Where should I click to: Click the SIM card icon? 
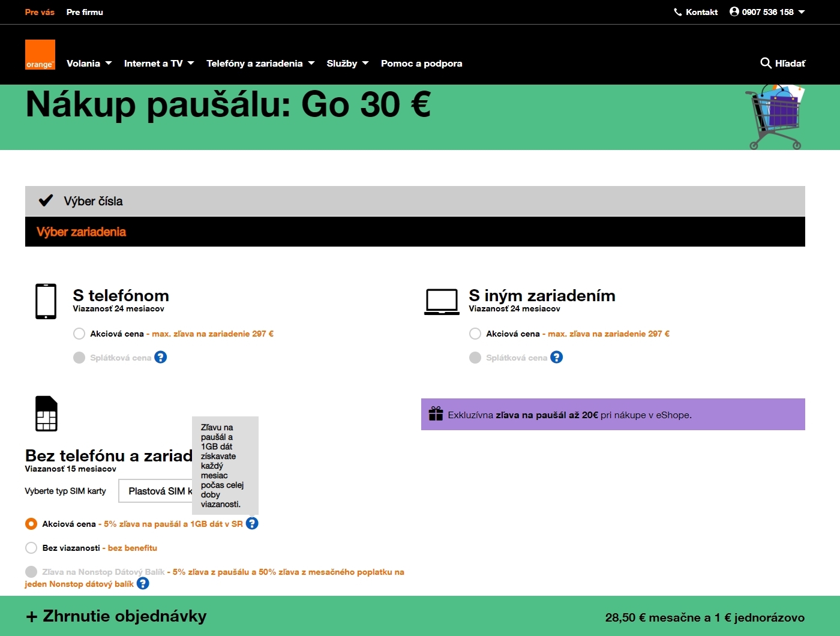[x=46, y=413]
